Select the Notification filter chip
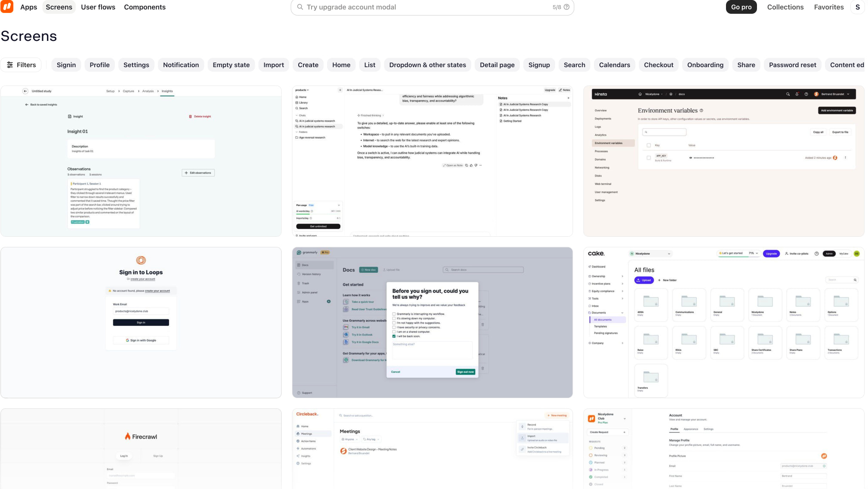 point(181,65)
